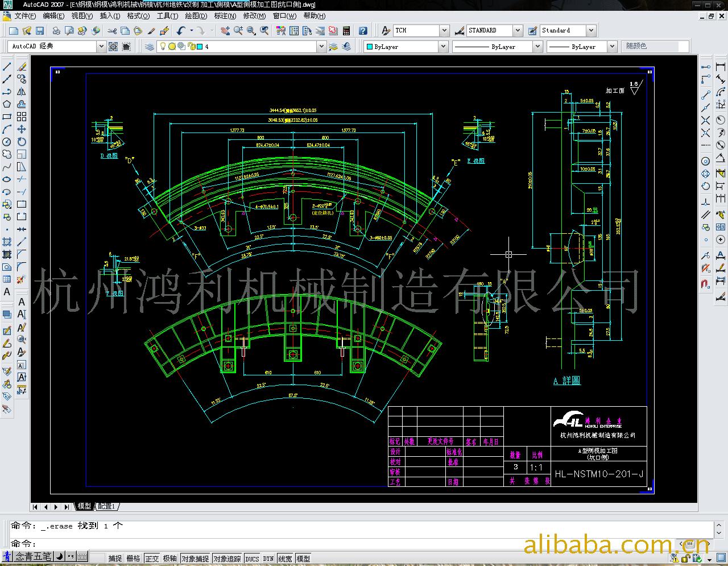This screenshot has height=566, width=728.
Task: Click the command window vertical scrollbar
Action: pos(719,531)
